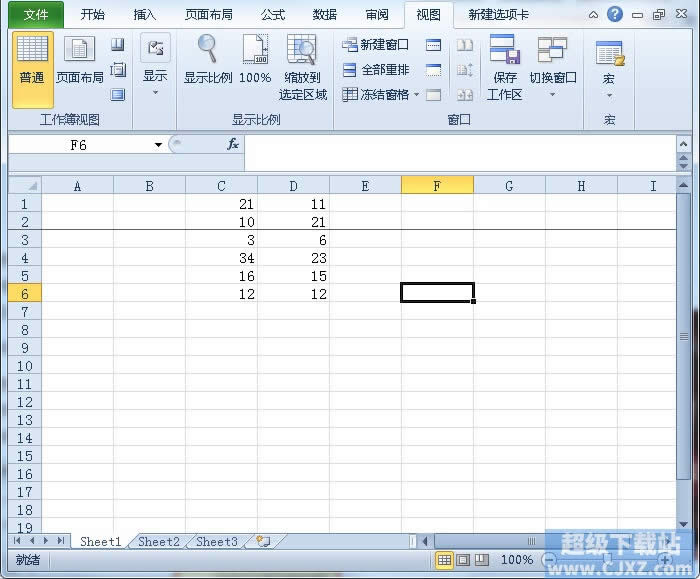
Task: Expand the formula bar with arrow
Action: (x=683, y=144)
